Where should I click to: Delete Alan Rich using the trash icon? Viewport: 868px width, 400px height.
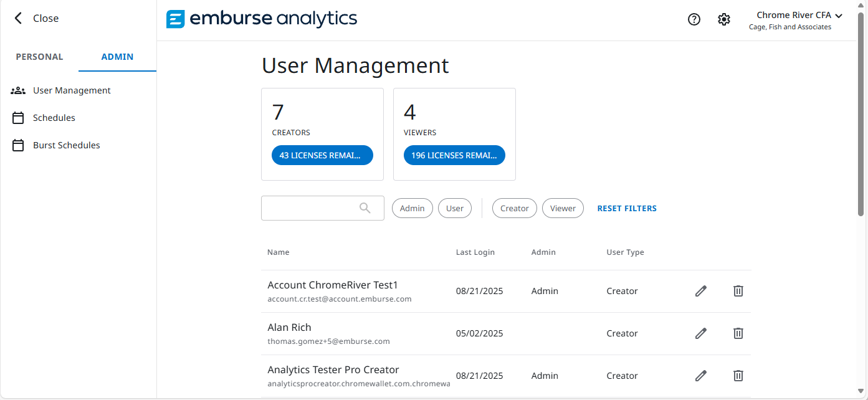[x=738, y=333]
